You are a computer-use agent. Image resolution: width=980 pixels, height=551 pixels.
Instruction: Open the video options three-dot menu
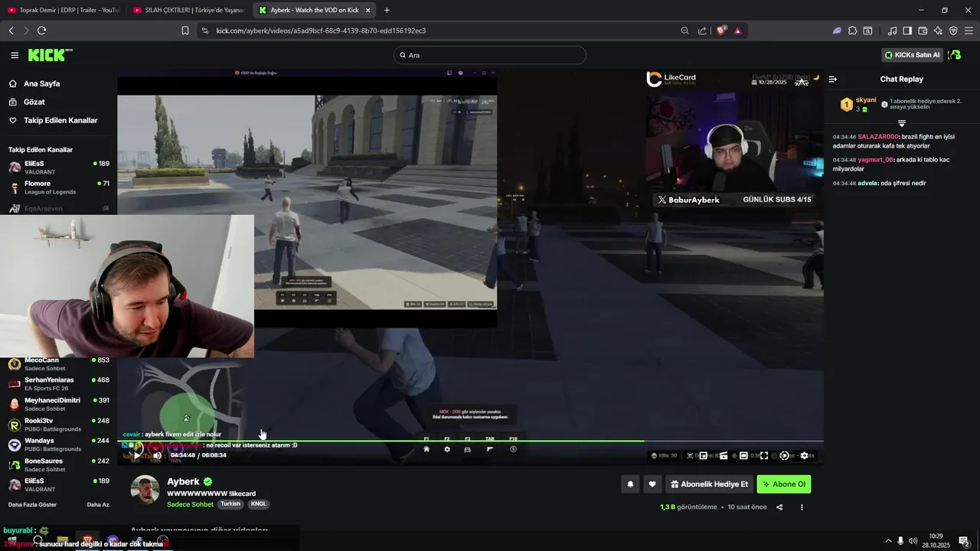802,507
